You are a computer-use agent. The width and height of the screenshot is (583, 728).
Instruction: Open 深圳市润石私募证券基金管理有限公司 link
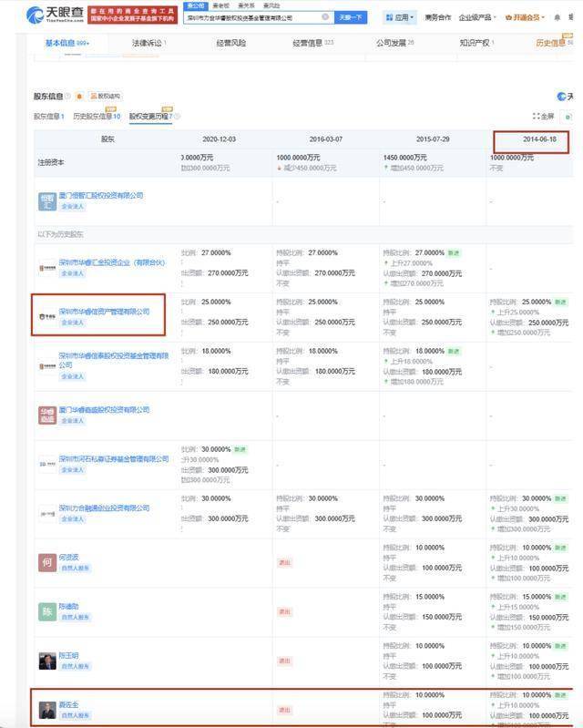[114, 458]
